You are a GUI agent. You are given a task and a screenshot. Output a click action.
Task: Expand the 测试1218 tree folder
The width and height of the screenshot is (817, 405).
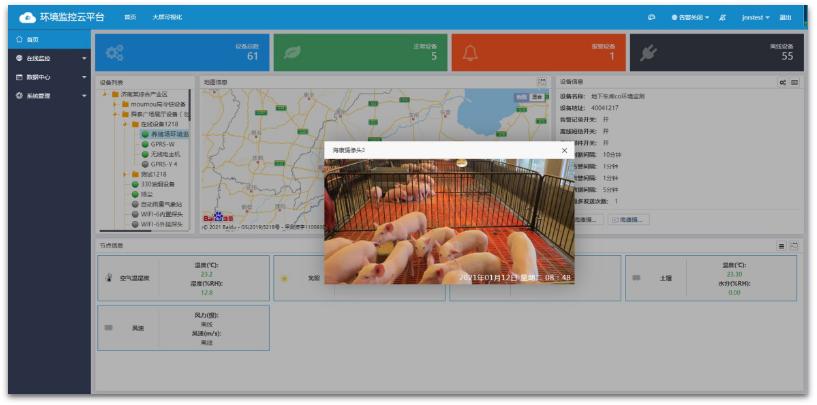[x=125, y=174]
